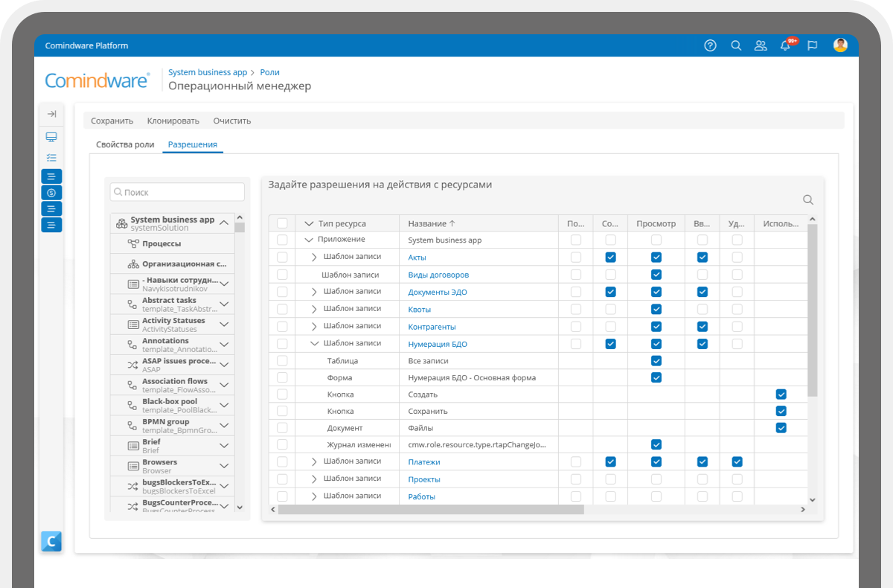Uncheck Просмотр permission for Виды договоров
Viewport: 893px width, 588px height.
(x=656, y=275)
